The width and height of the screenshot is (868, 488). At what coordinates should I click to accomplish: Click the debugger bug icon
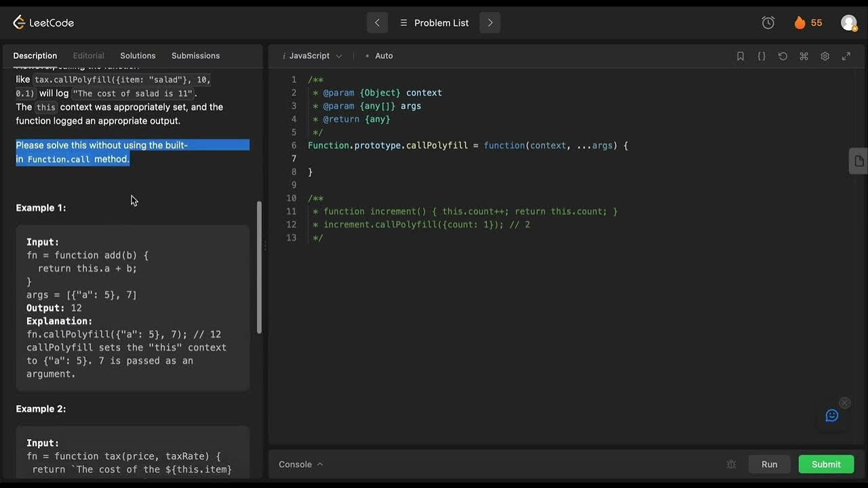tap(731, 464)
